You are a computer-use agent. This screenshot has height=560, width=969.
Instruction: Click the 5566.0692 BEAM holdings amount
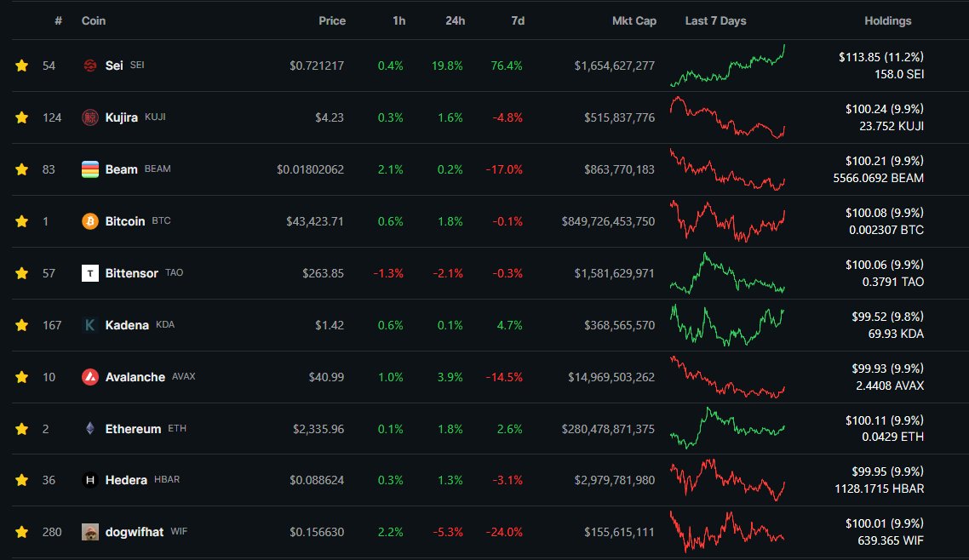click(x=879, y=178)
